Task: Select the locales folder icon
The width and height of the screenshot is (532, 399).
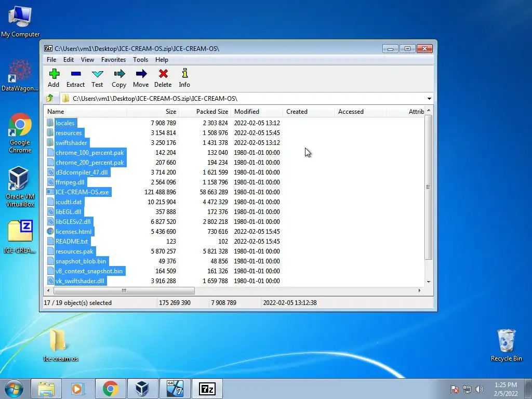Action: pyautogui.click(x=50, y=123)
